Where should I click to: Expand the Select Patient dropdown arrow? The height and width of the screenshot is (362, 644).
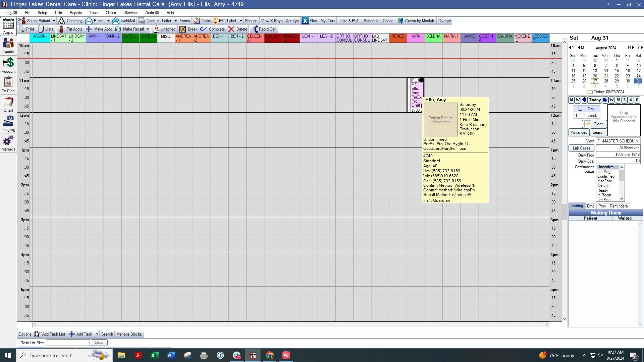point(54,21)
